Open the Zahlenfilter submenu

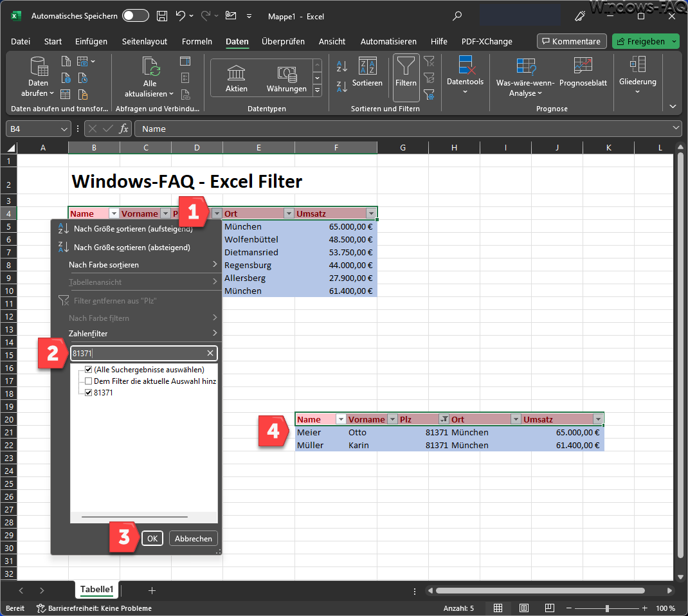[x=137, y=334]
